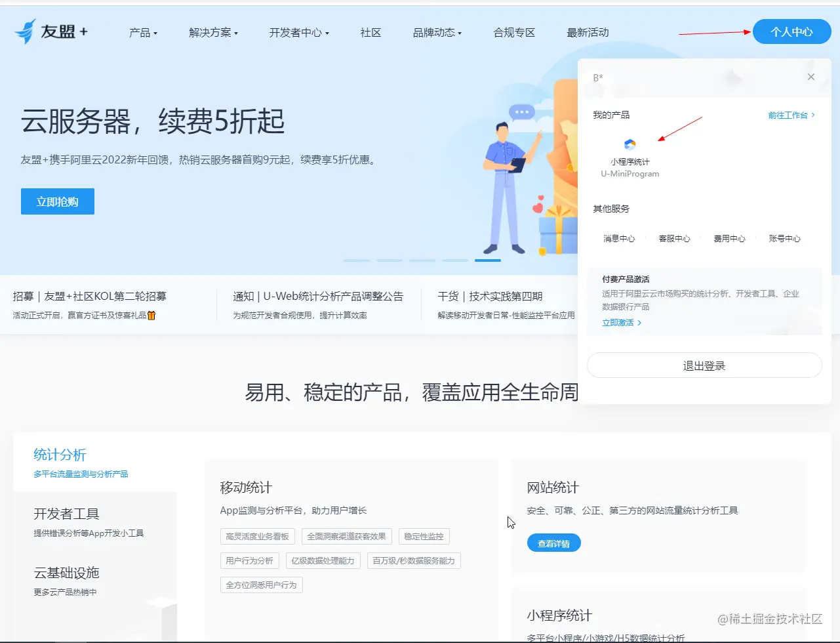Open the 小程序统计 U-MiniProgram product icon
This screenshot has width=840, height=643.
[x=630, y=145]
